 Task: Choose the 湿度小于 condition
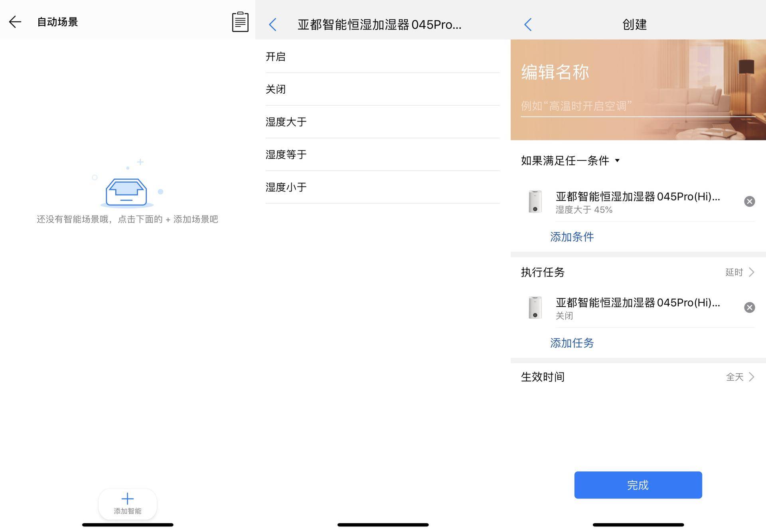coord(285,187)
